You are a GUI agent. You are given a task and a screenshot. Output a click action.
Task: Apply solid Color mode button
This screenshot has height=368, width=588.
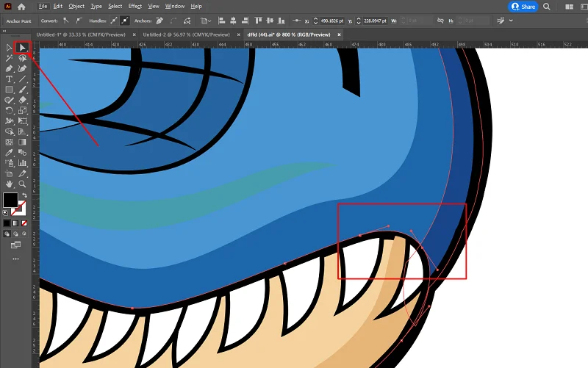click(7, 223)
